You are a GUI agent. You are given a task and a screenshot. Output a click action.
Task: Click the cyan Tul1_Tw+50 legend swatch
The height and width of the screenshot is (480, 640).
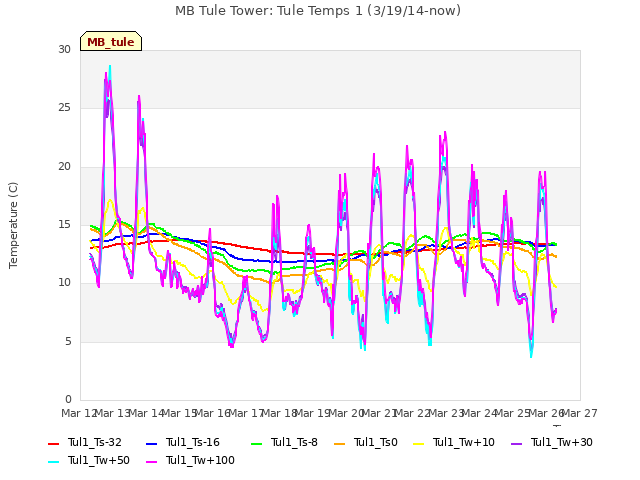tap(53, 461)
